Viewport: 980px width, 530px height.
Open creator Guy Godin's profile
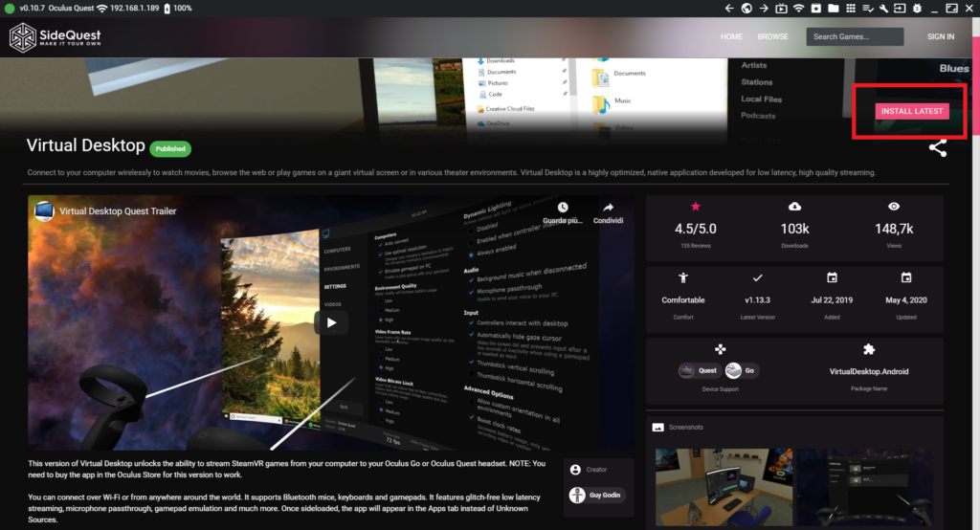598,496
